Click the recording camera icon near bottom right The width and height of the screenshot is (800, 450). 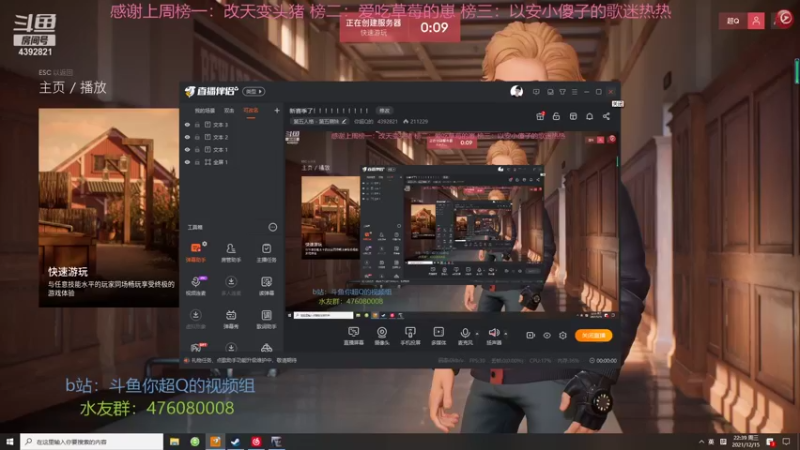tap(530, 335)
